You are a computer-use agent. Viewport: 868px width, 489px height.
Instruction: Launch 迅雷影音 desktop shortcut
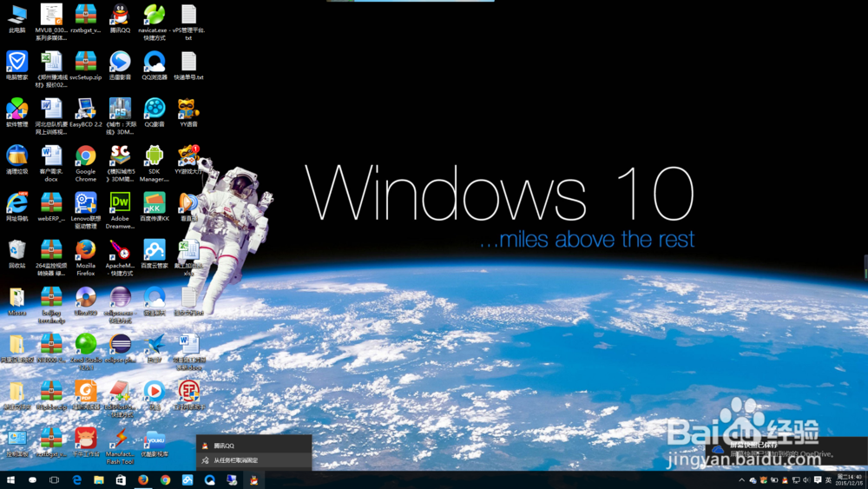(x=120, y=66)
